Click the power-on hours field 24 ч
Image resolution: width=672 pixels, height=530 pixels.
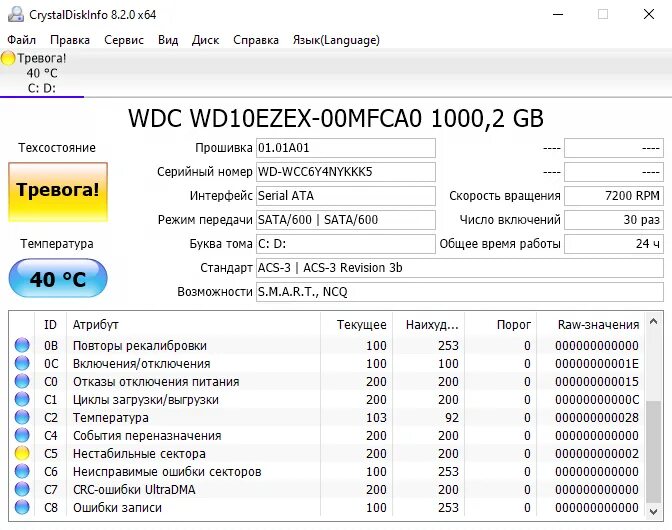coord(614,244)
